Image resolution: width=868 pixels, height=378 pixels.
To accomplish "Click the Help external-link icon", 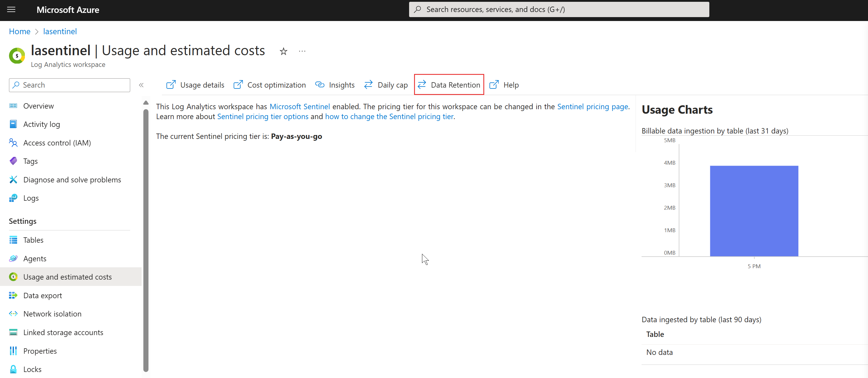I will coord(494,85).
